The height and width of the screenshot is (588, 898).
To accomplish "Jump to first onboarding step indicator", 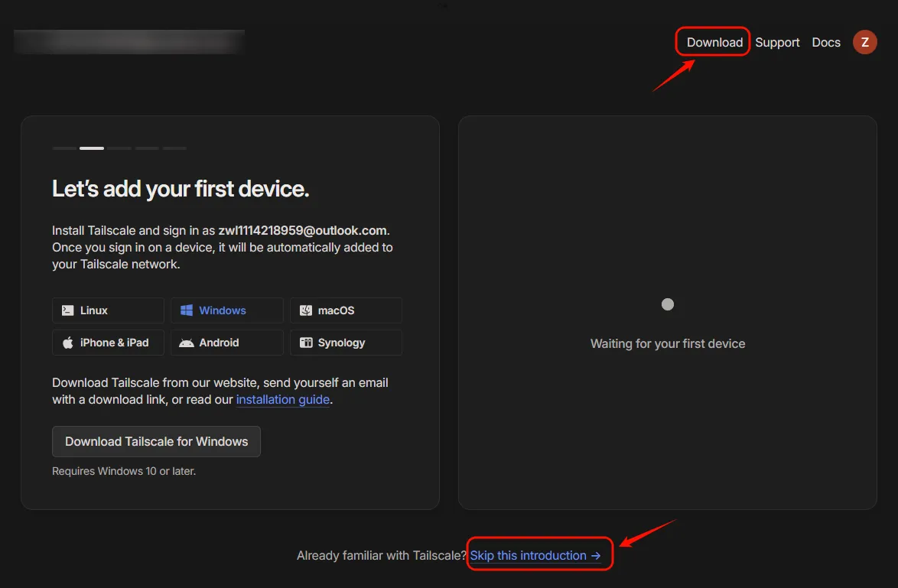I will pos(64,148).
